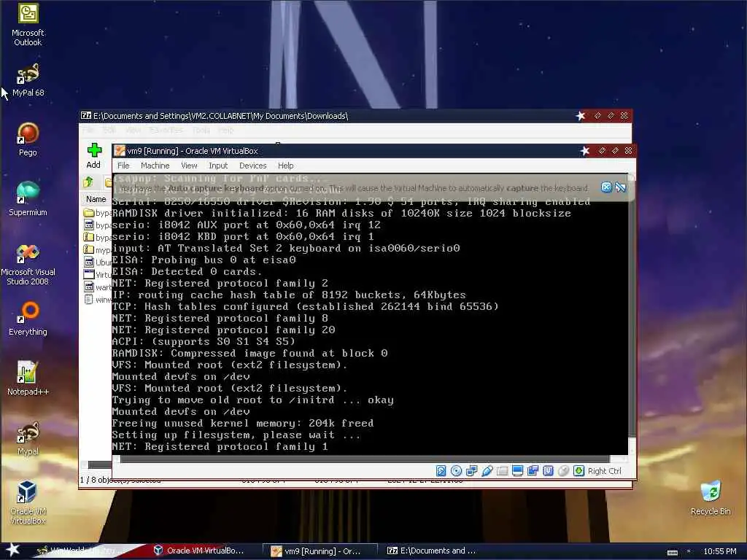The image size is (747, 560).
Task: Open the Machine menu in VirtualBox
Action: pyautogui.click(x=155, y=166)
